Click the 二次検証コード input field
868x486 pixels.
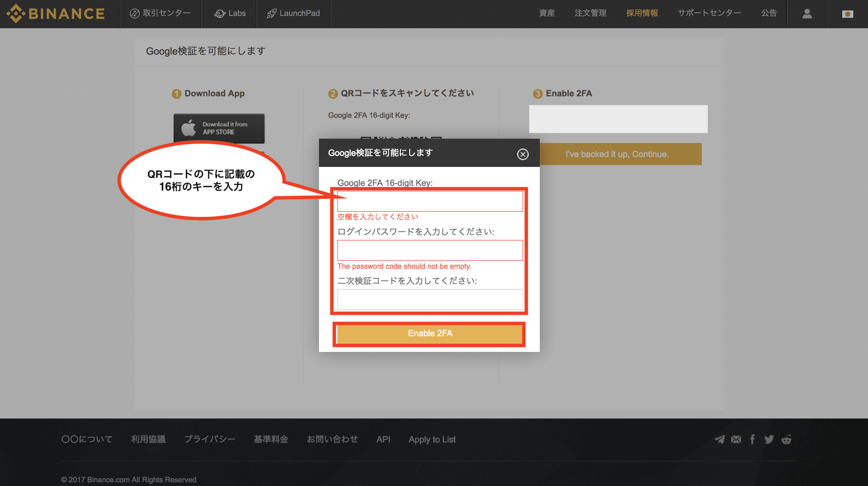430,299
